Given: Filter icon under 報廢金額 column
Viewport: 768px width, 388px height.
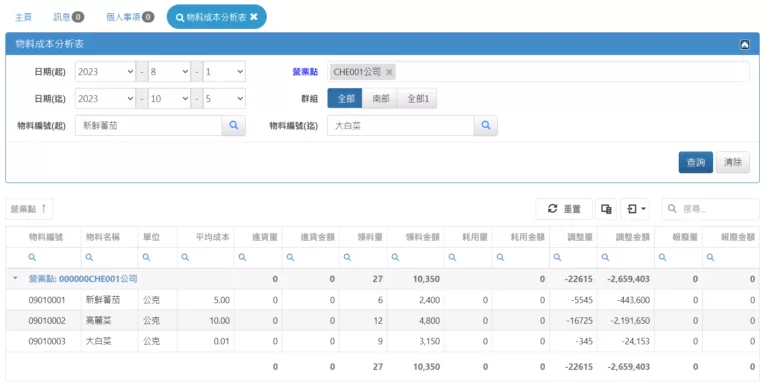Looking at the screenshot, I should [x=710, y=257].
